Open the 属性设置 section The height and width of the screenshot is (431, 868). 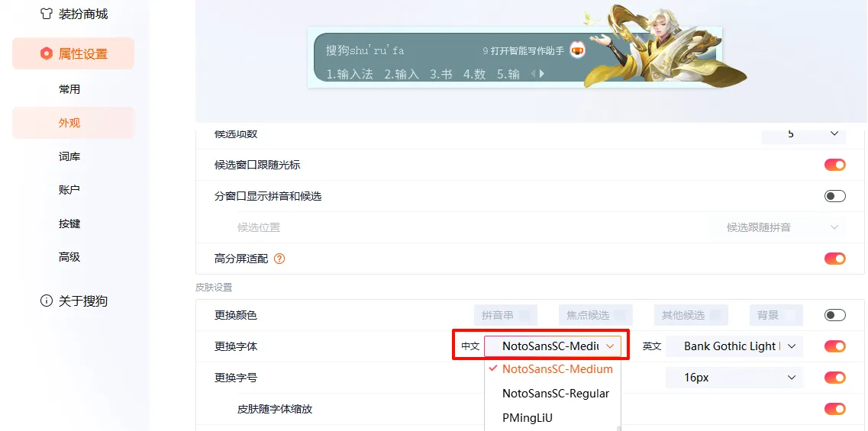(x=73, y=53)
